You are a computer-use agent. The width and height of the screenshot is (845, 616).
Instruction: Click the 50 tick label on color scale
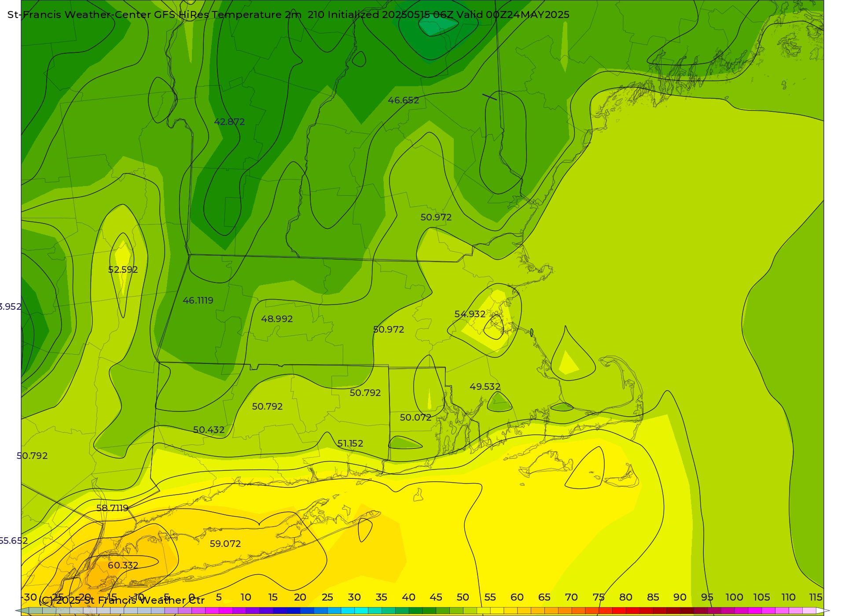point(463,598)
